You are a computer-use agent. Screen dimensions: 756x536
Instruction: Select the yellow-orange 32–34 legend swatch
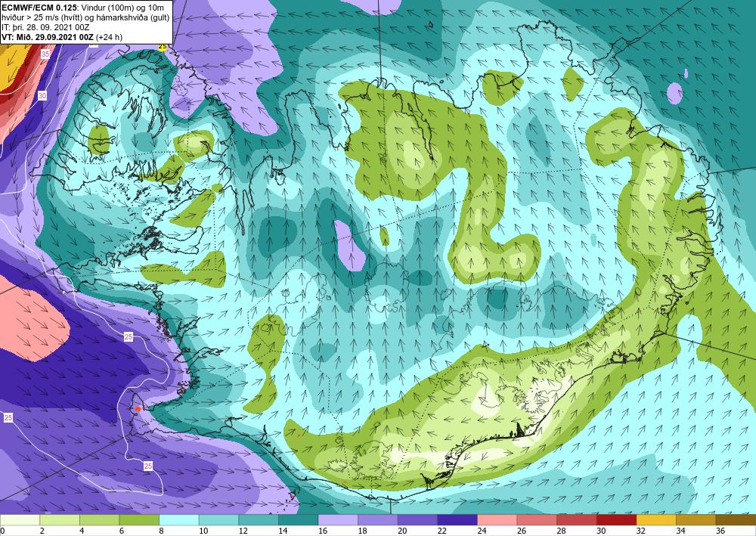(x=657, y=520)
